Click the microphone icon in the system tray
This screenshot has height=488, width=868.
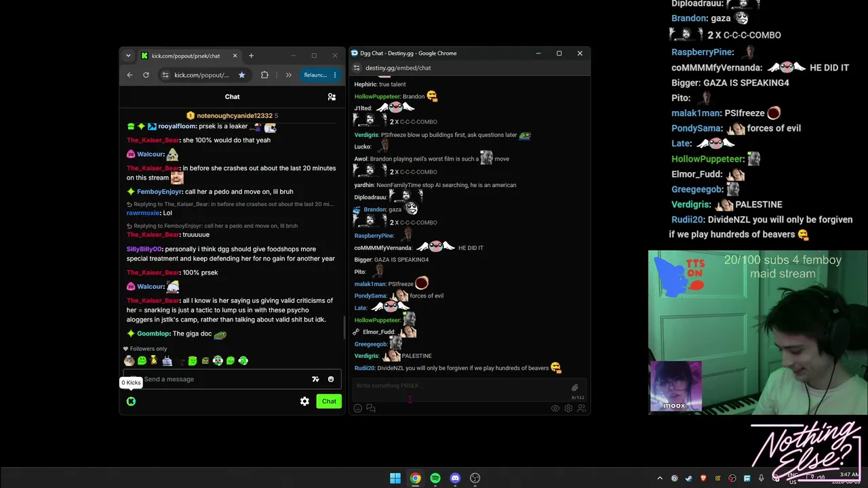tap(762, 479)
